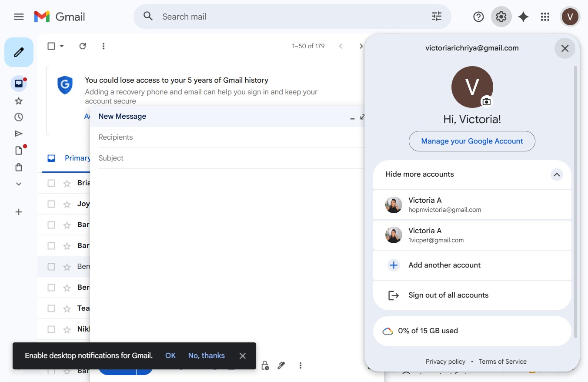
Task: Open the Support help icon
Action: coord(478,17)
